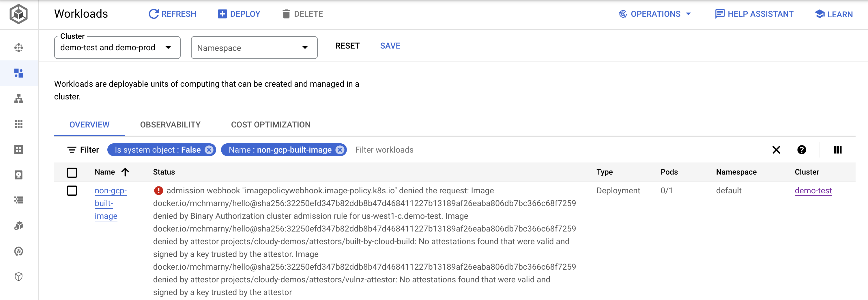Click the Name sort ascending arrow
Screen dimensions: 868x300
125,172
